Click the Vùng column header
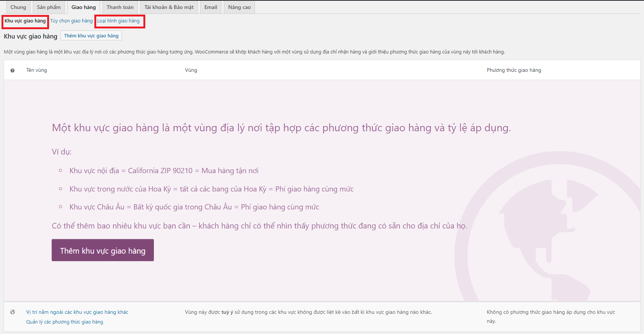Image resolution: width=644 pixels, height=334 pixels. tap(191, 70)
